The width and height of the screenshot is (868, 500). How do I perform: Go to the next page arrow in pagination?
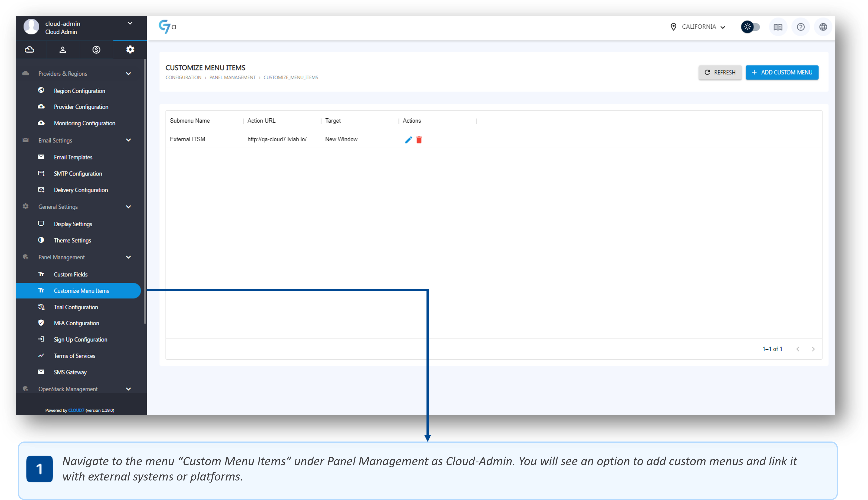point(813,349)
